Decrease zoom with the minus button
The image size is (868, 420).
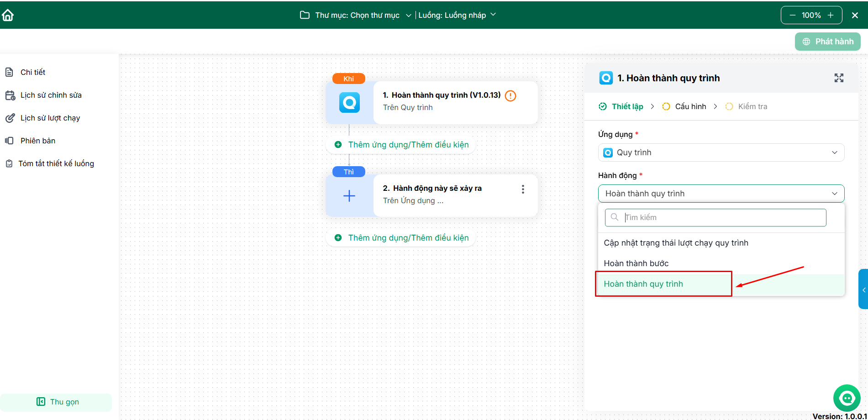tap(793, 15)
